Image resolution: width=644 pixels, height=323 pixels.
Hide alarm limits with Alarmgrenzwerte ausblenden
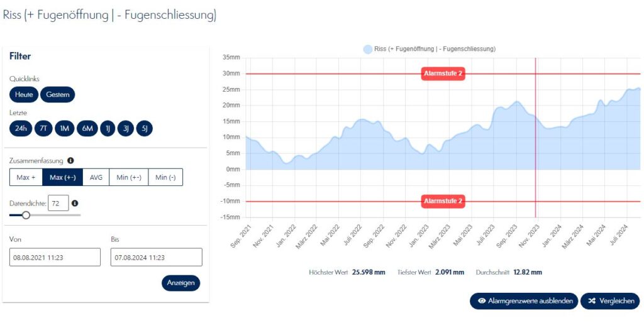tap(523, 301)
